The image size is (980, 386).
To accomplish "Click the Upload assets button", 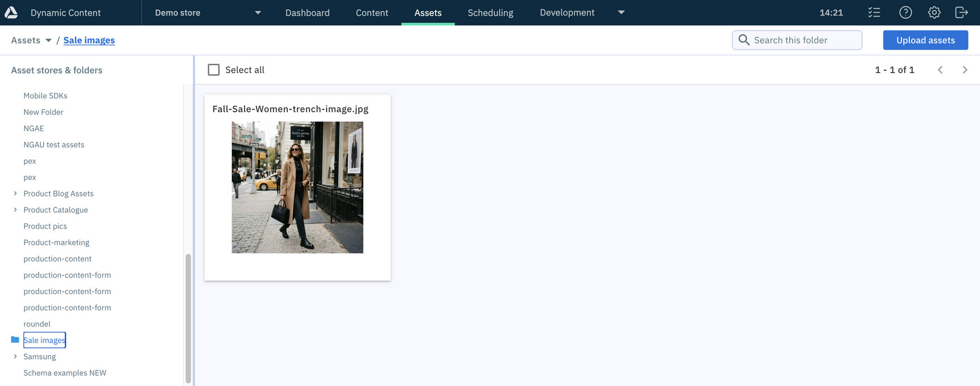I will tap(925, 40).
